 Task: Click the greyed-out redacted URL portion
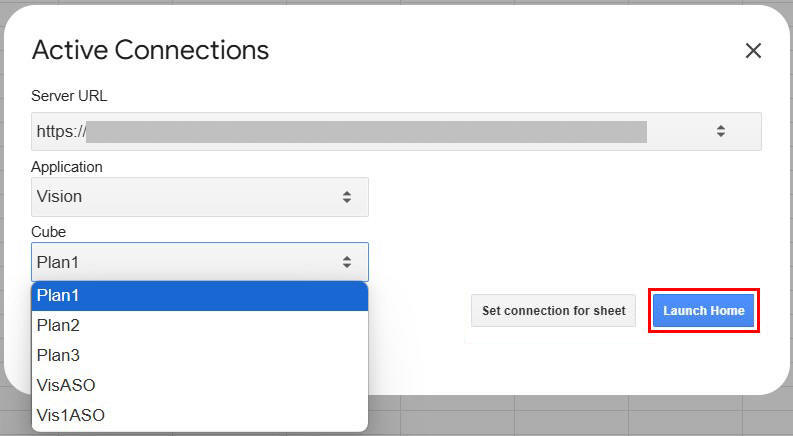click(x=370, y=131)
